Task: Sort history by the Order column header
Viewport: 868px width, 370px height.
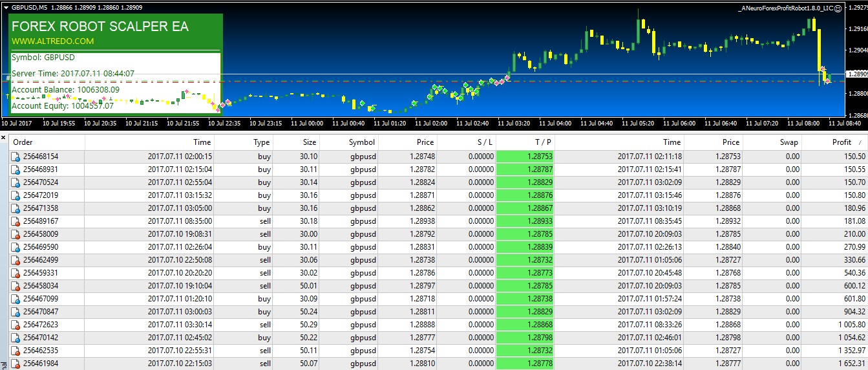Action: pyautogui.click(x=47, y=142)
